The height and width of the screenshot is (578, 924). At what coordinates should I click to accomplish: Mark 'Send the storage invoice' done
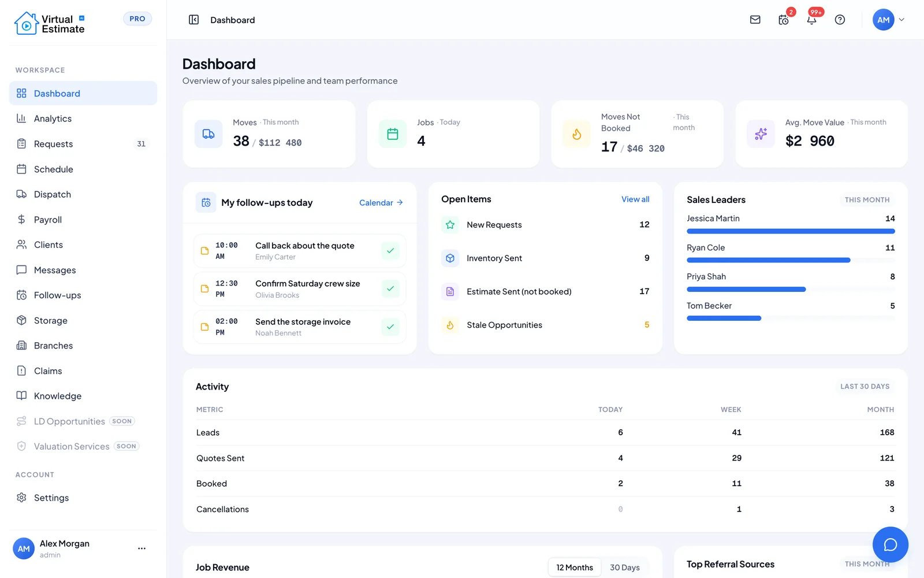(x=390, y=327)
